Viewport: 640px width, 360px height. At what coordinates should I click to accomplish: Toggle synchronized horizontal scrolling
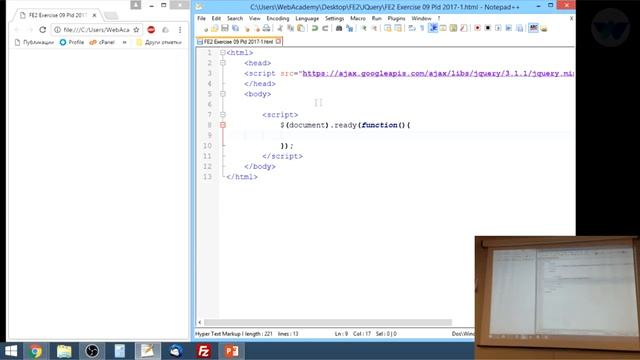[x=398, y=28]
